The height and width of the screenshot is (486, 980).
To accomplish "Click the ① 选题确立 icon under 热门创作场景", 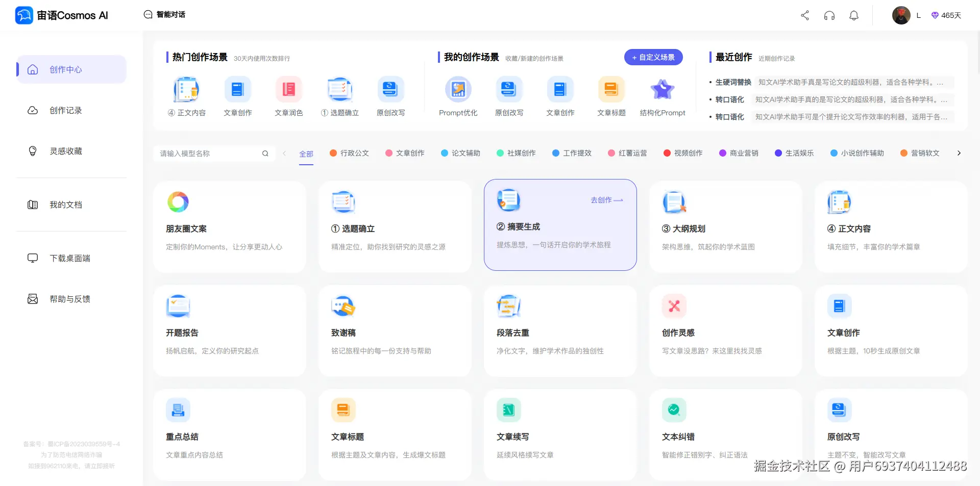I will click(x=340, y=89).
